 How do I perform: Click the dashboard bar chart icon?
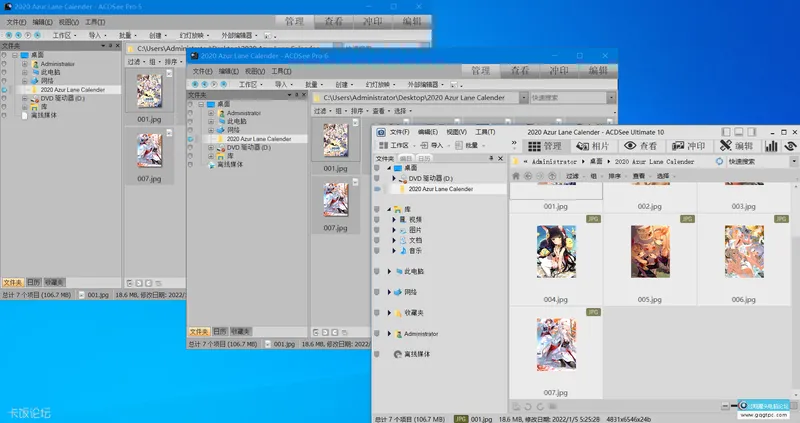771,146
